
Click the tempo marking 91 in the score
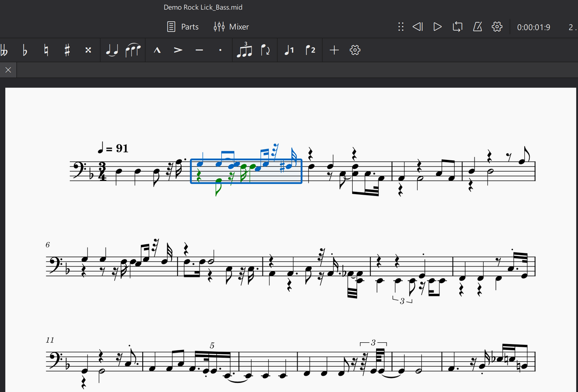click(x=113, y=148)
